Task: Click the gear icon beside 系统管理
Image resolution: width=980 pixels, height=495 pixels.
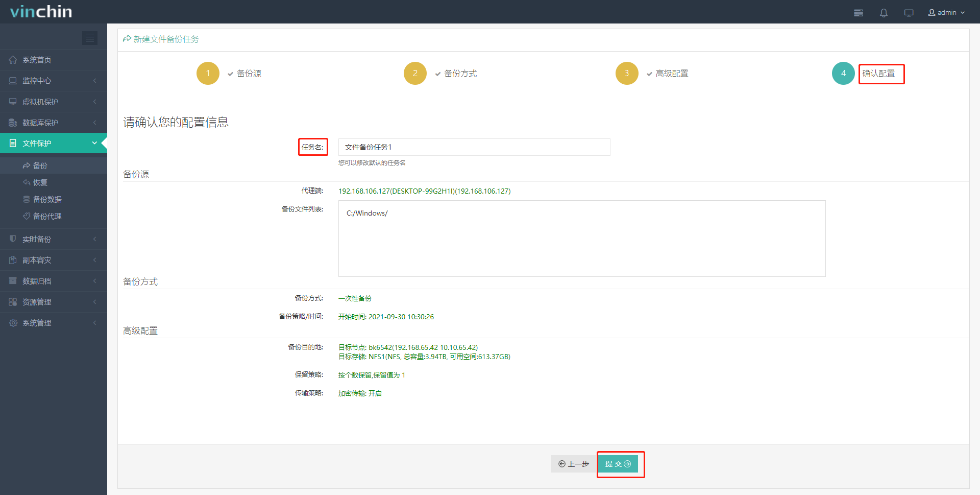Action: pyautogui.click(x=13, y=323)
